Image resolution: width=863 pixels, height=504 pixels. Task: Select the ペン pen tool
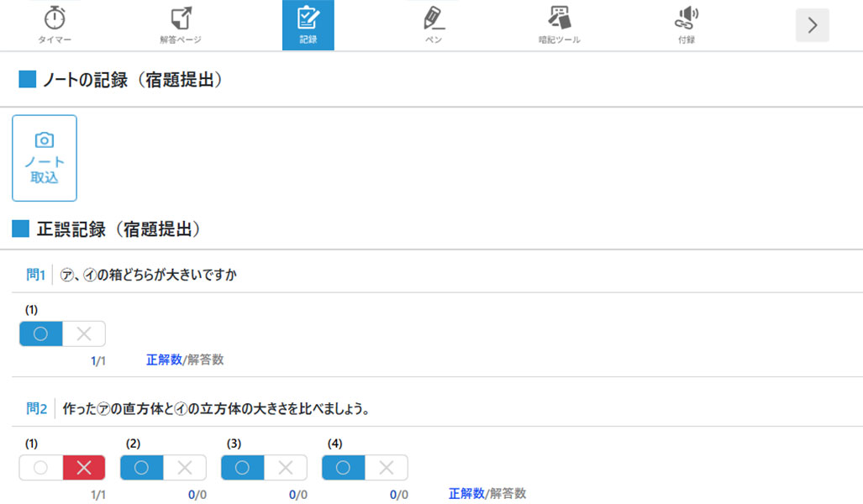click(x=434, y=24)
